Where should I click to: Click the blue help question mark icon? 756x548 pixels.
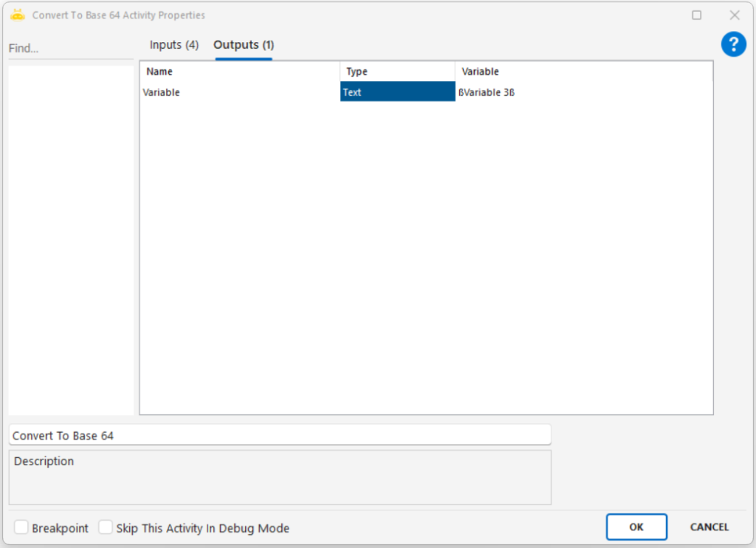733,44
